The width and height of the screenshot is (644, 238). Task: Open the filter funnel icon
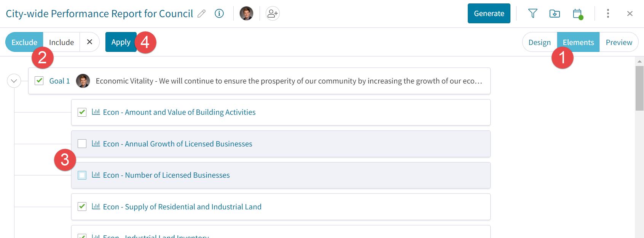(x=532, y=13)
